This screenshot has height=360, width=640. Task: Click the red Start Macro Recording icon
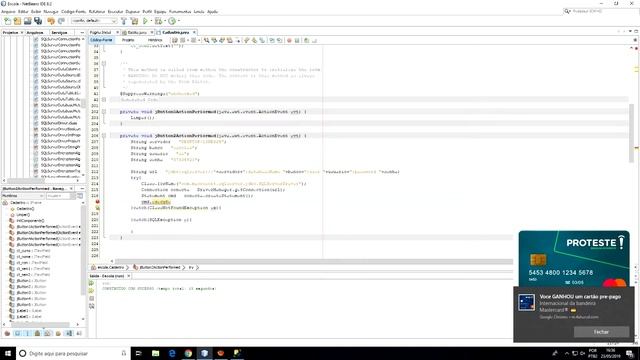click(x=289, y=40)
